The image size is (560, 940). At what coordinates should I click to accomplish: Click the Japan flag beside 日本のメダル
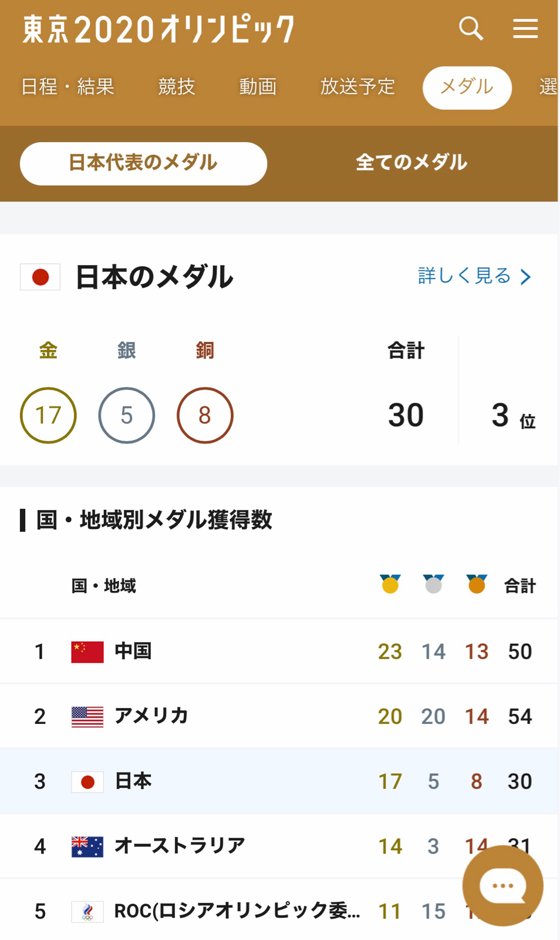(40, 277)
